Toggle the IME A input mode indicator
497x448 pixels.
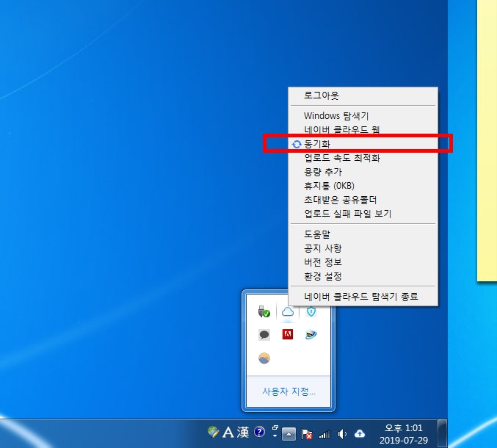pos(228,433)
